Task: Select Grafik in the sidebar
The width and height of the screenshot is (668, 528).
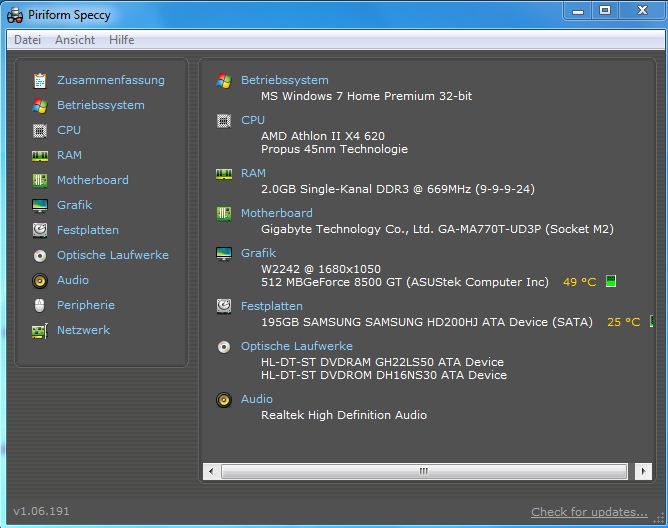Action: 75,205
